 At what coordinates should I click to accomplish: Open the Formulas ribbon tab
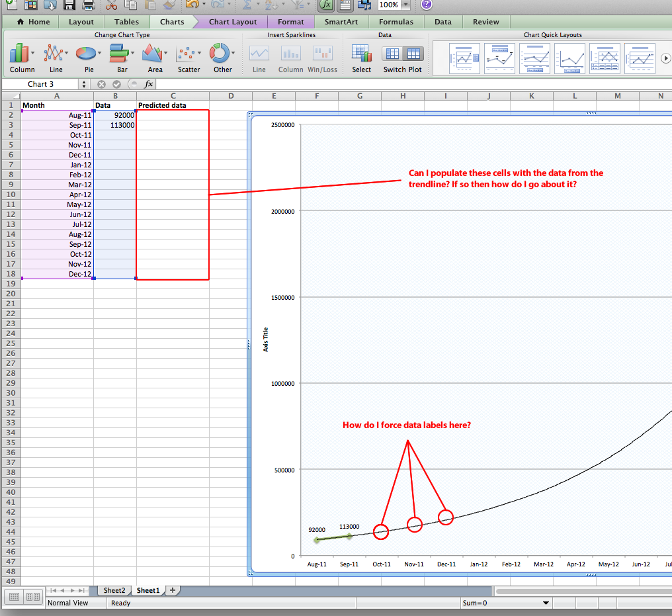[x=396, y=22]
